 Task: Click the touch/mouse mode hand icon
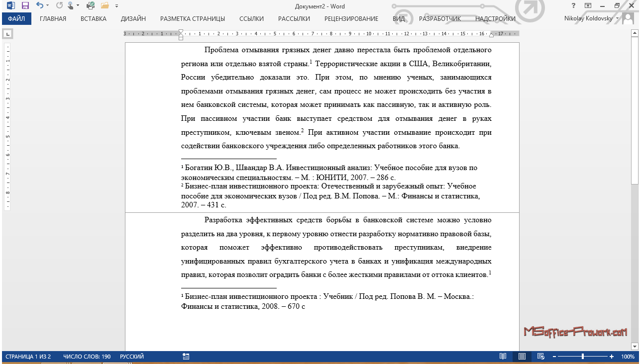coord(71,6)
